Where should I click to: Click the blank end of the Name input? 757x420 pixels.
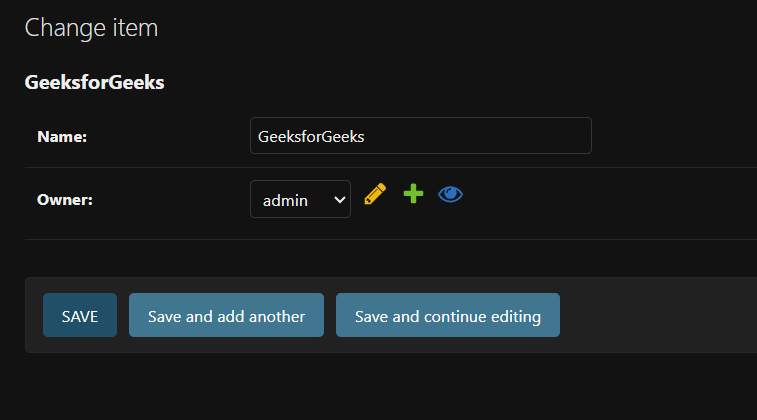pos(520,136)
